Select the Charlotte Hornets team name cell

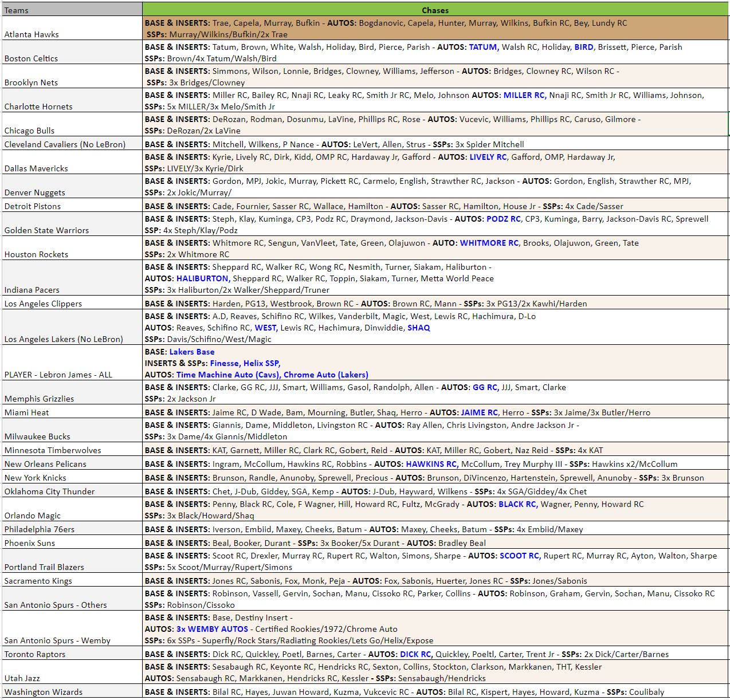[x=72, y=100]
